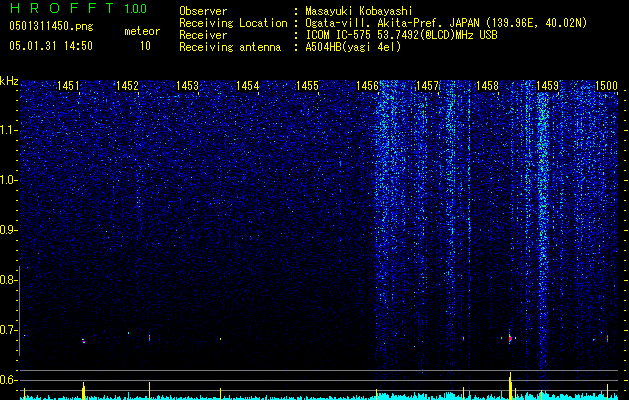Click the 1455 time marker
This screenshot has width=629, height=400.
[307, 85]
